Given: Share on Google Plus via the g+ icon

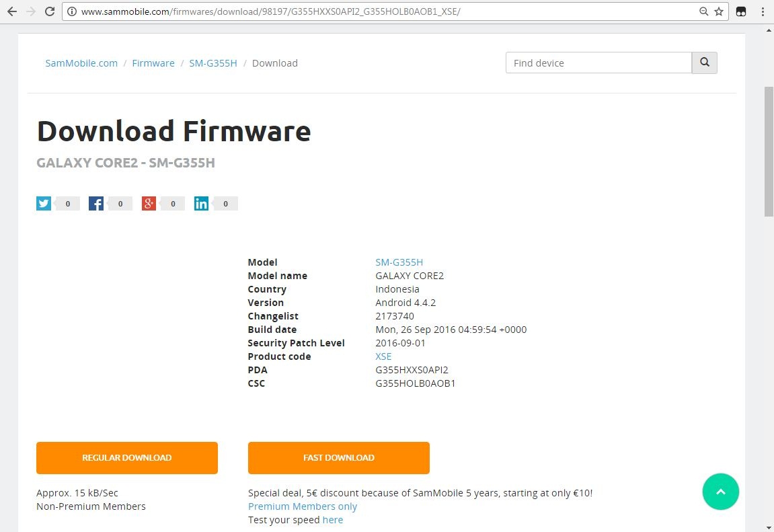Looking at the screenshot, I should 149,203.
